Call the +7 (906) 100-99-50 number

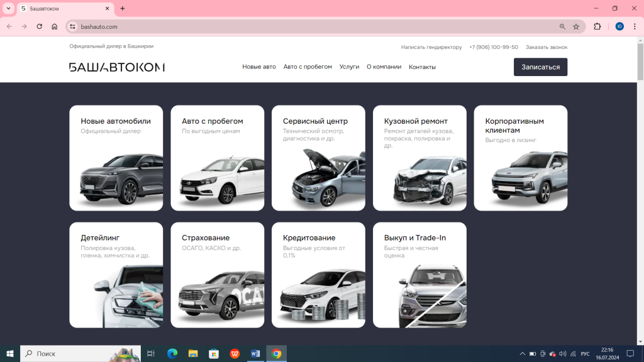pyautogui.click(x=494, y=47)
